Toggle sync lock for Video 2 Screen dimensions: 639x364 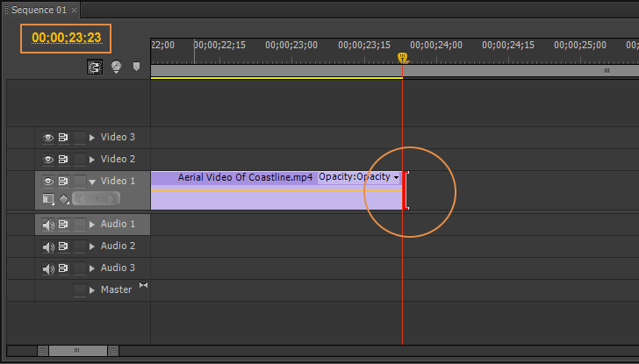click(x=63, y=160)
